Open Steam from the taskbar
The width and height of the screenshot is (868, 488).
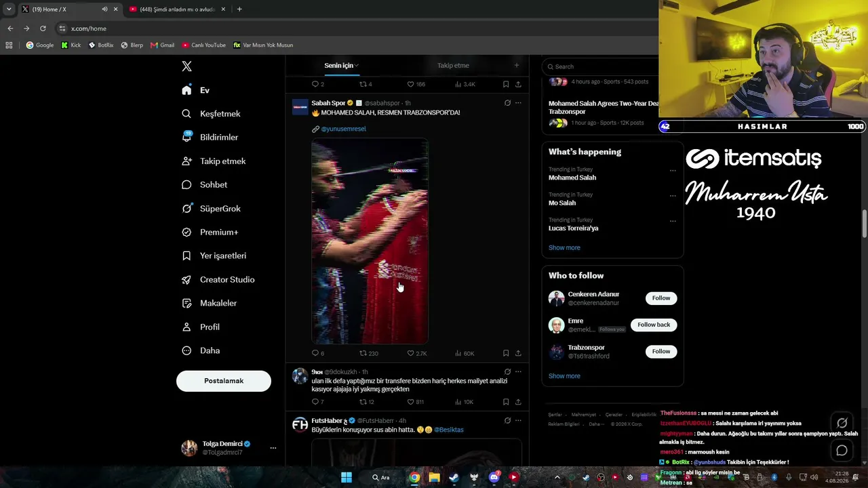tap(454, 477)
